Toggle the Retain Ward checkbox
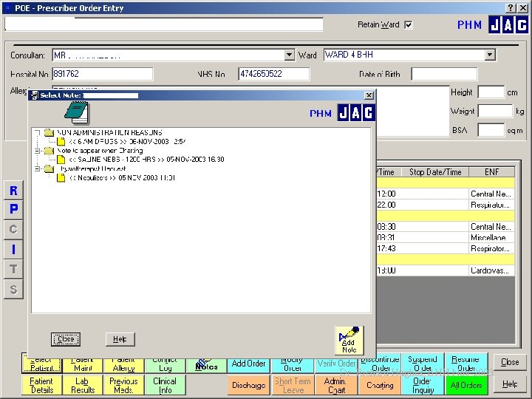This screenshot has height=399, width=532. [409, 25]
